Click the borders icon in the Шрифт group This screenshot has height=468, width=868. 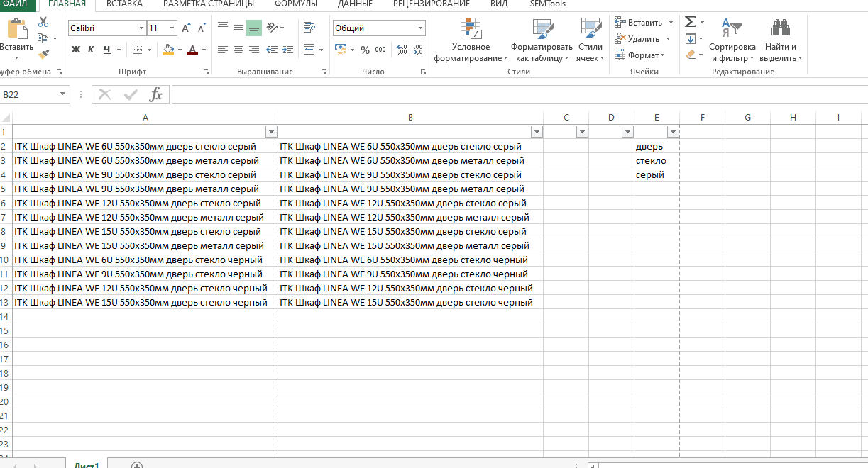coord(137,50)
